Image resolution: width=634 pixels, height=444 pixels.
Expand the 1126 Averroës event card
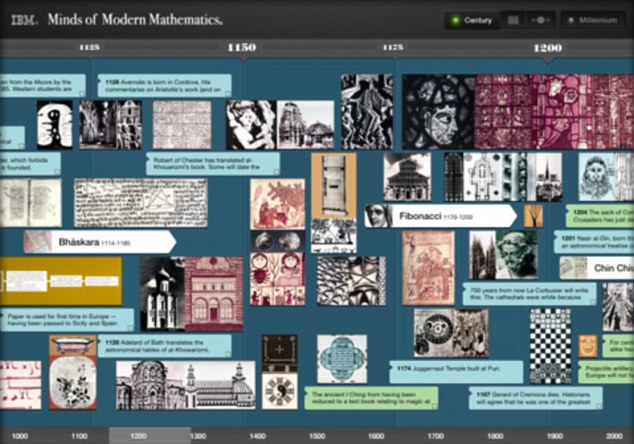(165, 87)
